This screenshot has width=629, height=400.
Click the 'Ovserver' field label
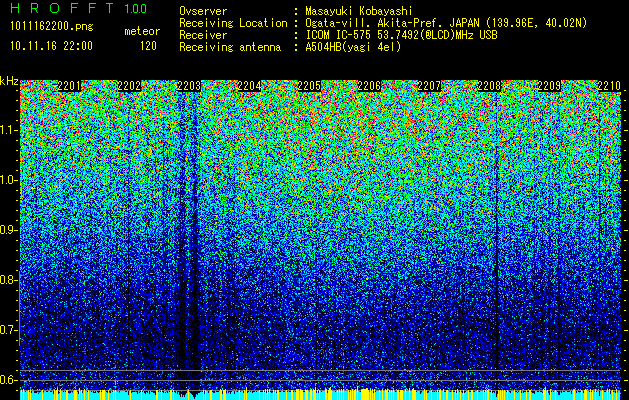point(203,11)
